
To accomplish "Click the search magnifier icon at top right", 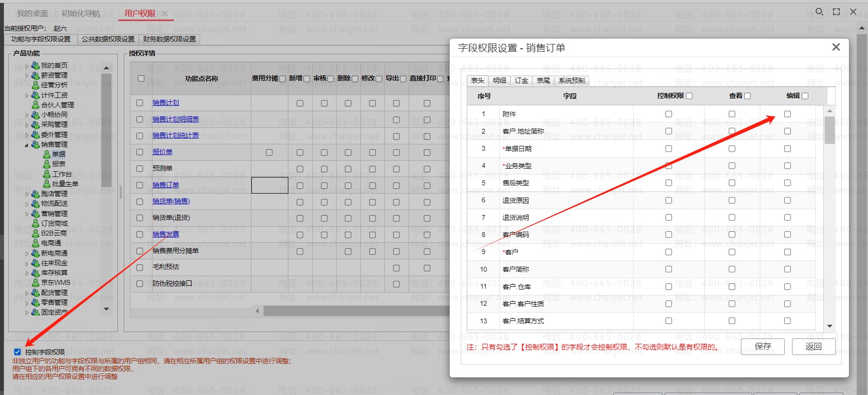I will point(820,12).
